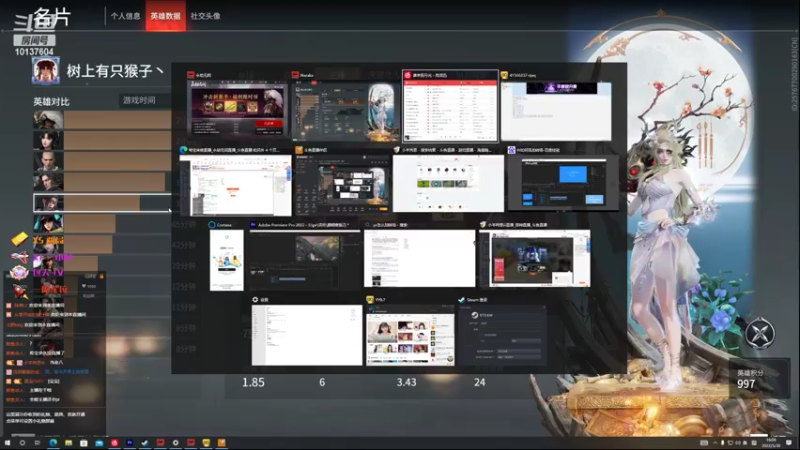Select the white-outlined hero row

(102, 203)
